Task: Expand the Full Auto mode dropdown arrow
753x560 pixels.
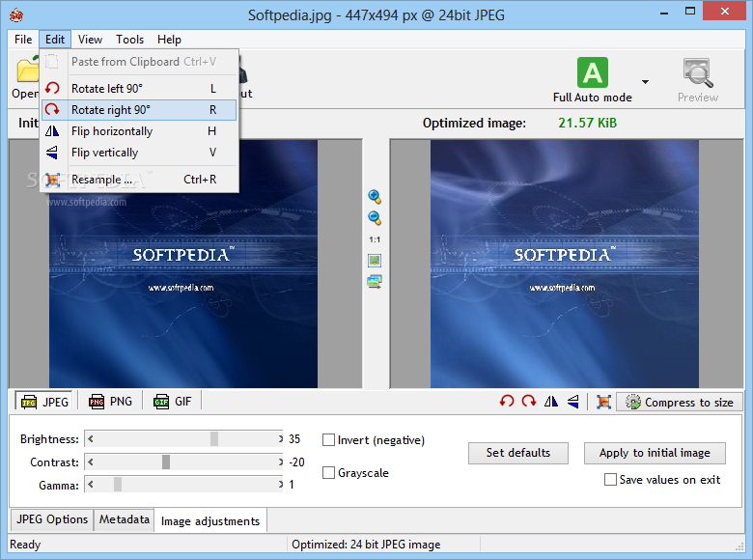Action: point(646,82)
